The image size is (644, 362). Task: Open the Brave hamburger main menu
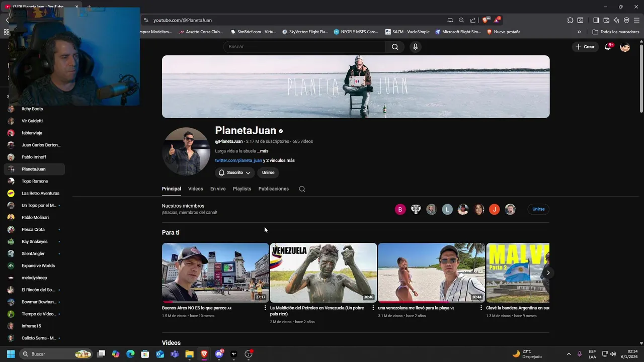[x=636, y=20]
